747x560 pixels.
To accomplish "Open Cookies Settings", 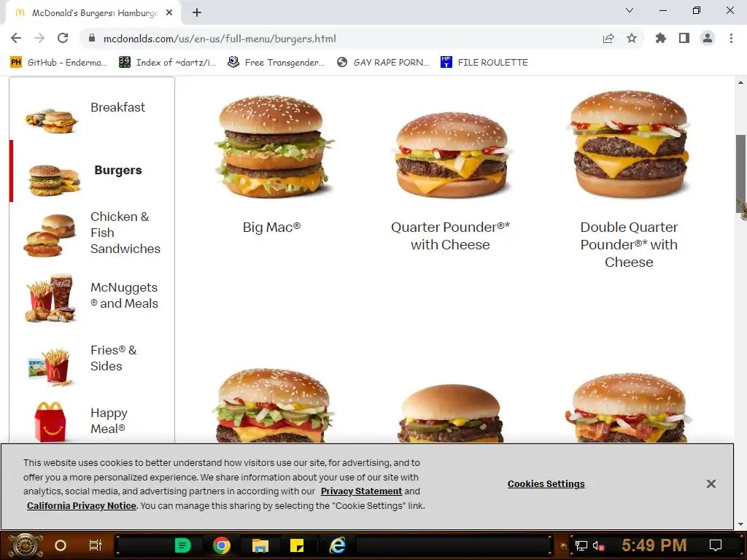I will pos(546,484).
